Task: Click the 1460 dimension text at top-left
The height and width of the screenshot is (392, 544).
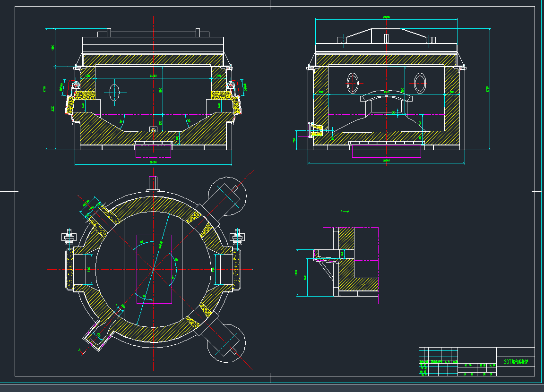Action: (53, 47)
